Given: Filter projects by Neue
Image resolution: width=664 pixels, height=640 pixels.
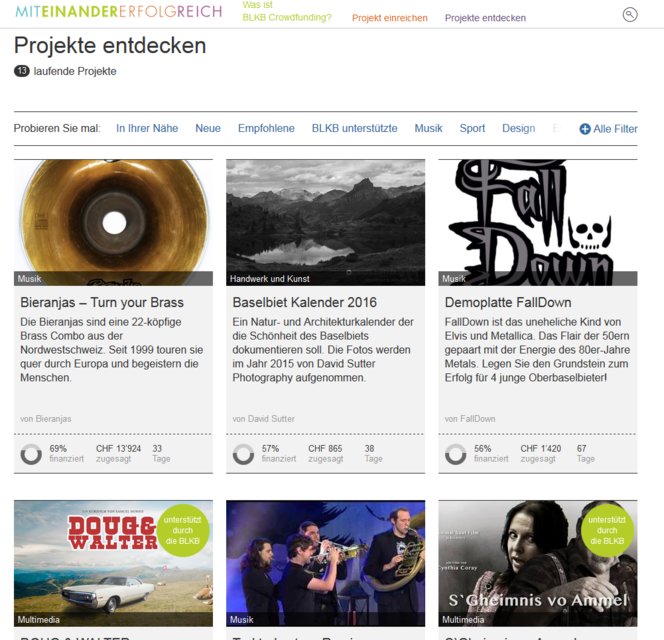Looking at the screenshot, I should click(208, 128).
